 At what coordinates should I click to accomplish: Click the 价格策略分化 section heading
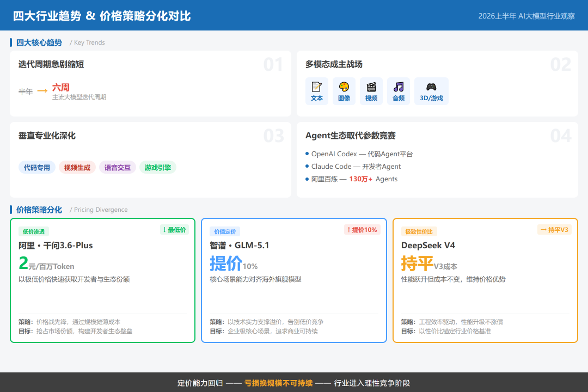(39, 209)
